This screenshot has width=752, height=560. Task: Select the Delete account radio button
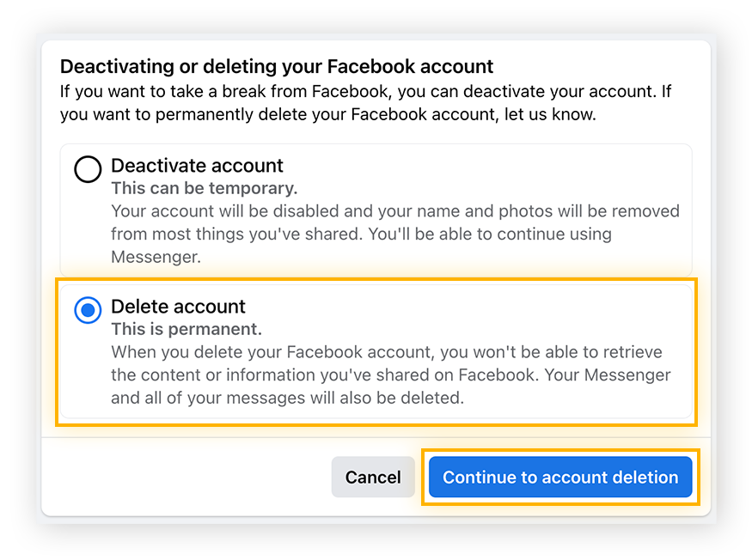(88, 310)
